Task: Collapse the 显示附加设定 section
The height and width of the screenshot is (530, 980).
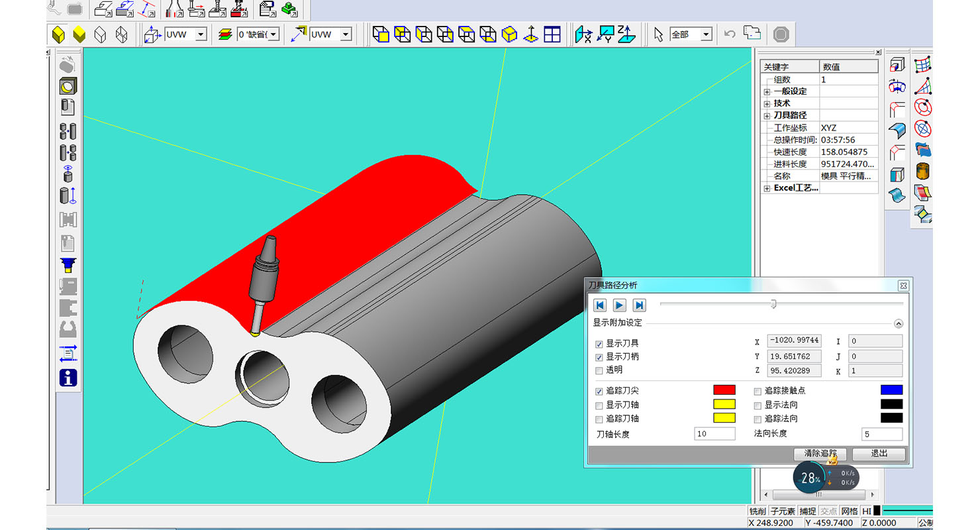Action: point(899,324)
